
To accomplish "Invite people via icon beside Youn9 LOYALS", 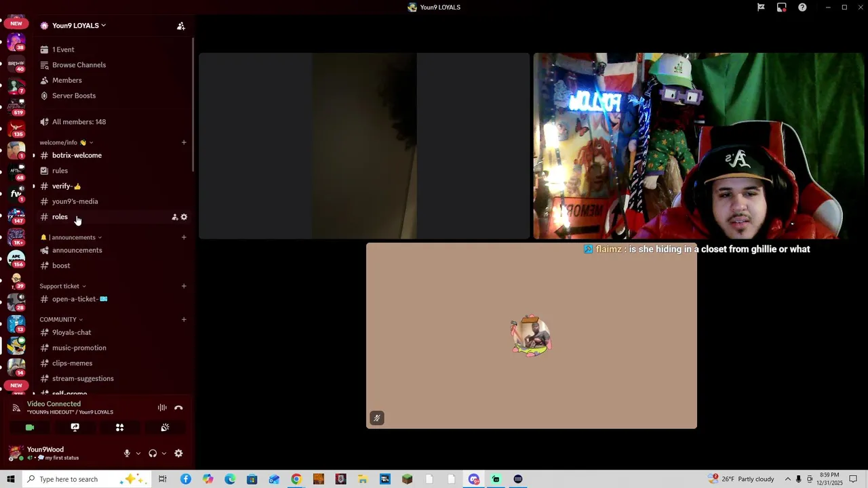I will (x=181, y=26).
